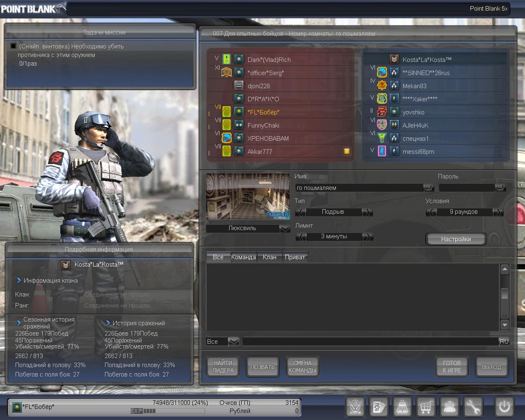Image resolution: width=525 pixels, height=420 pixels.
Task: Open the Все chat channel dropdown
Action: pos(233,341)
